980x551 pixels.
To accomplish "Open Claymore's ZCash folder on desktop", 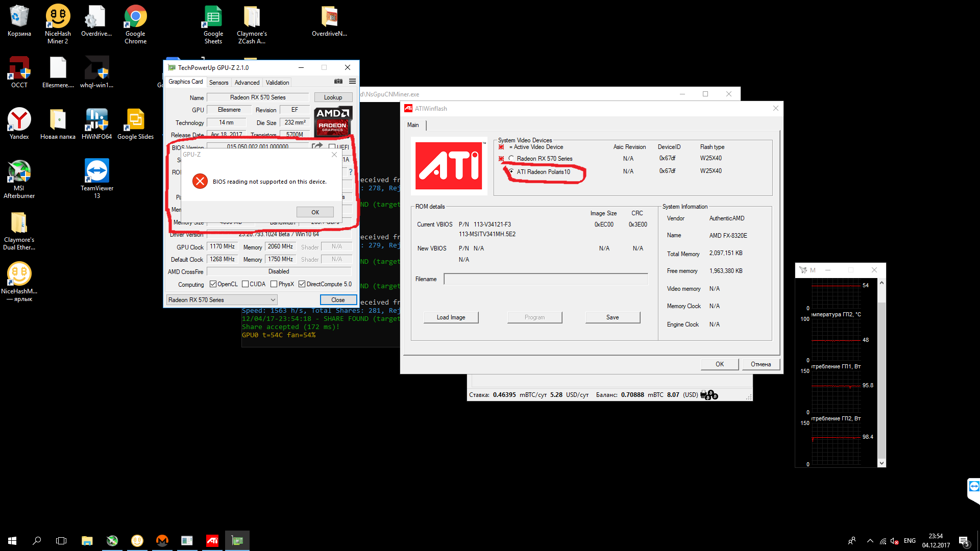I will 252,24.
